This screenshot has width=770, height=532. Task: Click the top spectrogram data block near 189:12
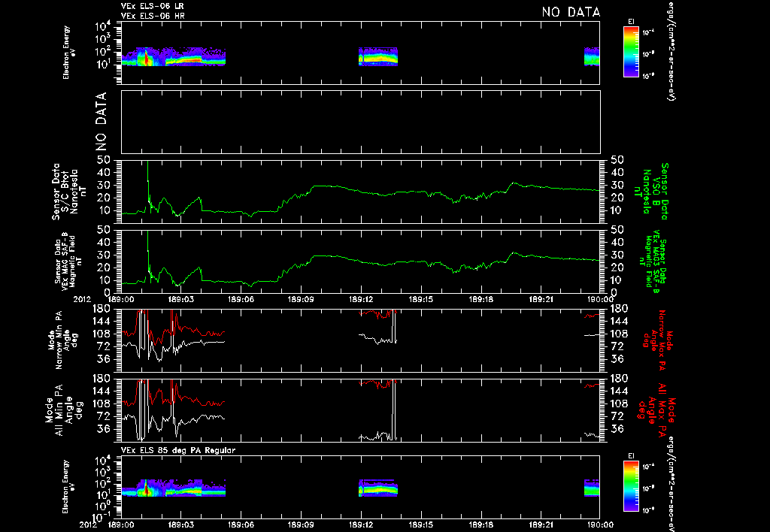tap(377, 56)
